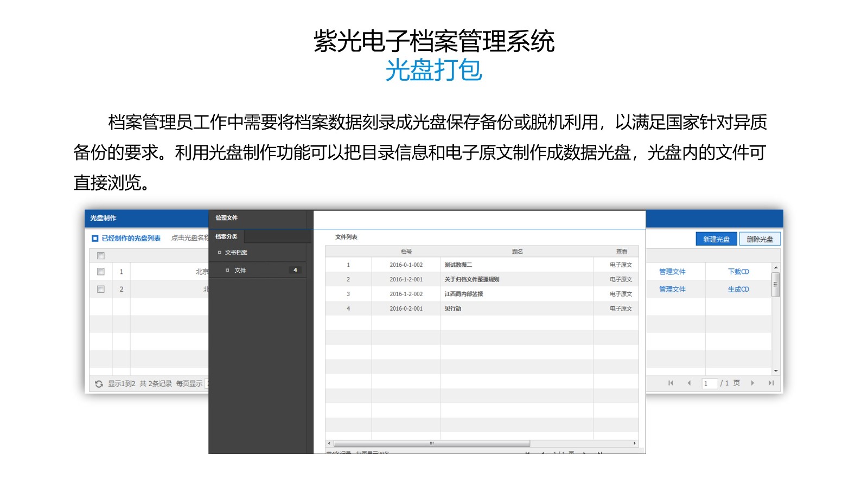Toggle the select-all checkbox in disc list header
This screenshot has width=868, height=488.
(101, 256)
